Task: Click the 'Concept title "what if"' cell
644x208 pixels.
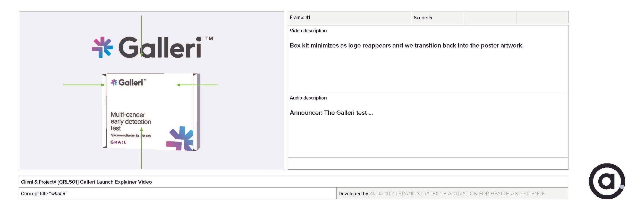Action: [x=177, y=193]
